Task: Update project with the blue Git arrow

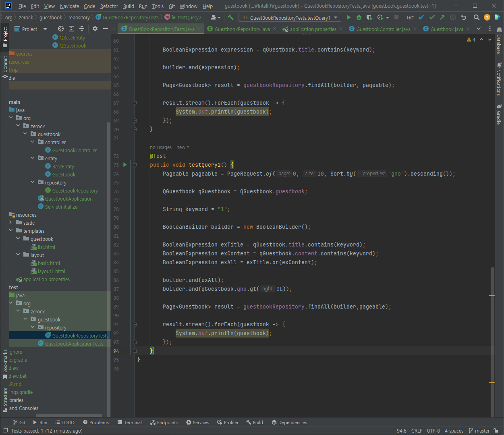Action: (421, 17)
